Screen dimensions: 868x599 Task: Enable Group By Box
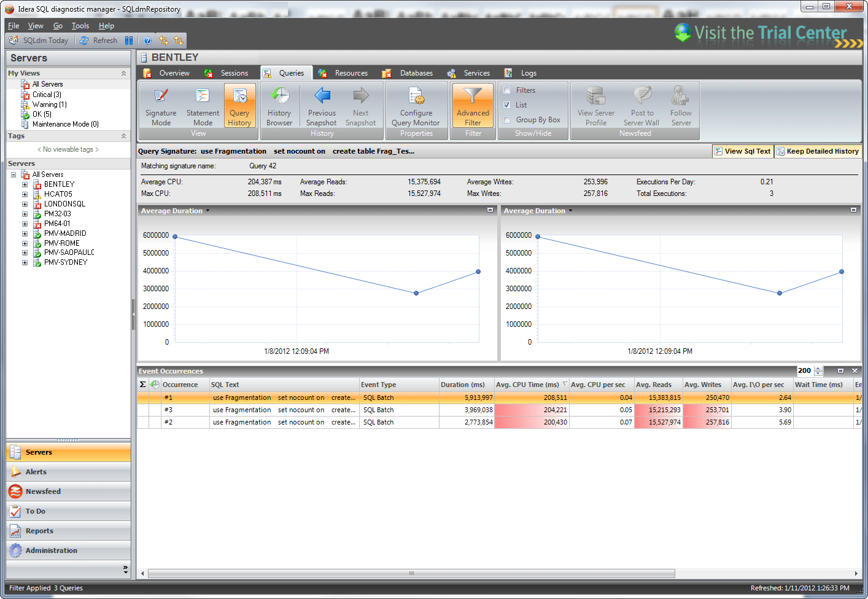[507, 119]
